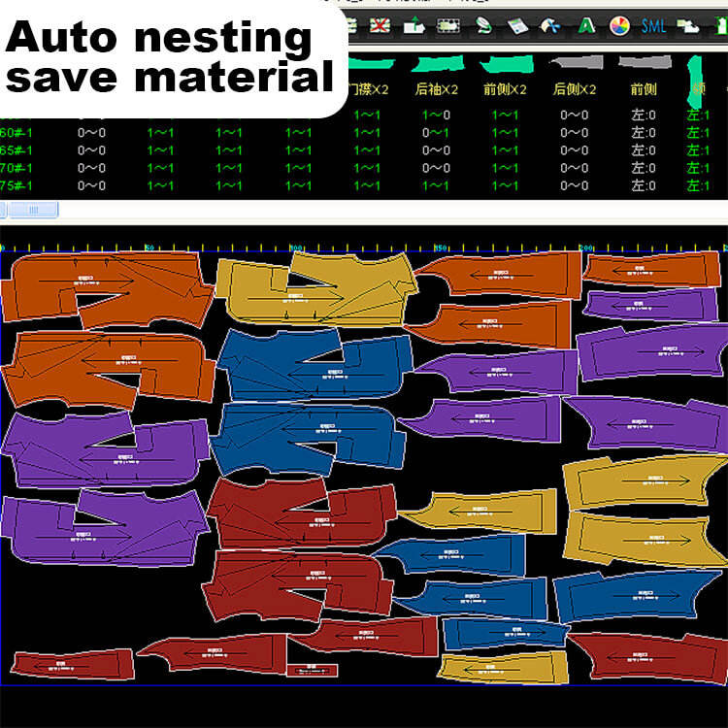Click the export with green arrow icon
The width and height of the screenshot is (728, 728).
(414, 25)
